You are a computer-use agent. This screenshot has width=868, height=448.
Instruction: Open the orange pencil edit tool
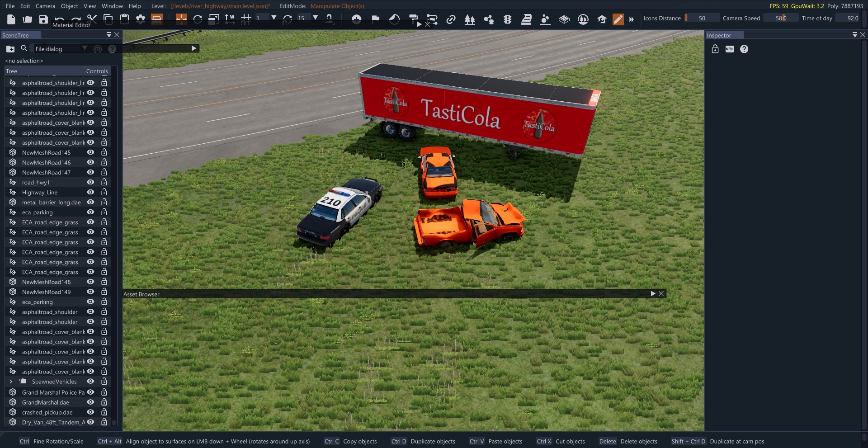[618, 19]
